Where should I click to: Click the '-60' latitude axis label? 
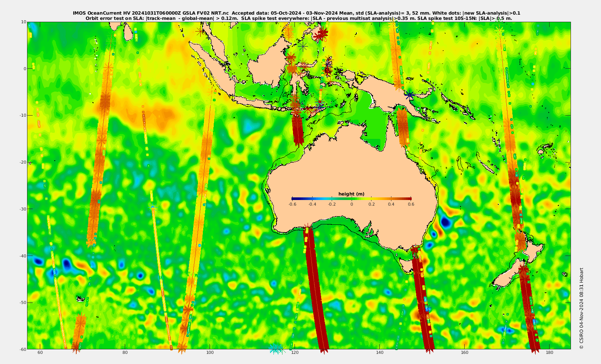click(23, 349)
